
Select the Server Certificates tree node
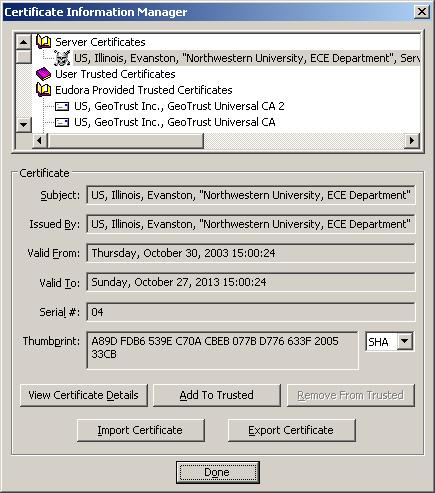click(100, 42)
